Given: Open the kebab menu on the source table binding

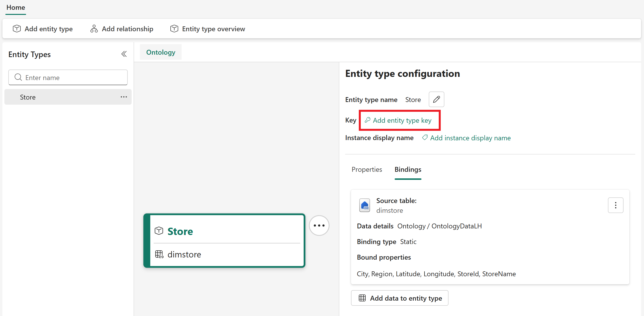Looking at the screenshot, I should [616, 205].
